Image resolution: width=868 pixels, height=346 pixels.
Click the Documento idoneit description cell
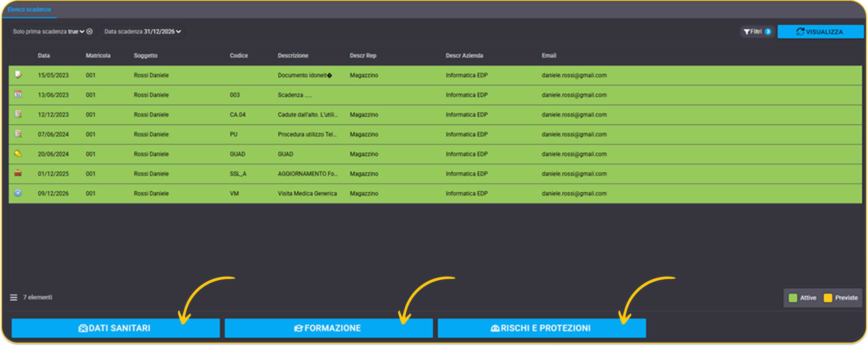coord(305,75)
